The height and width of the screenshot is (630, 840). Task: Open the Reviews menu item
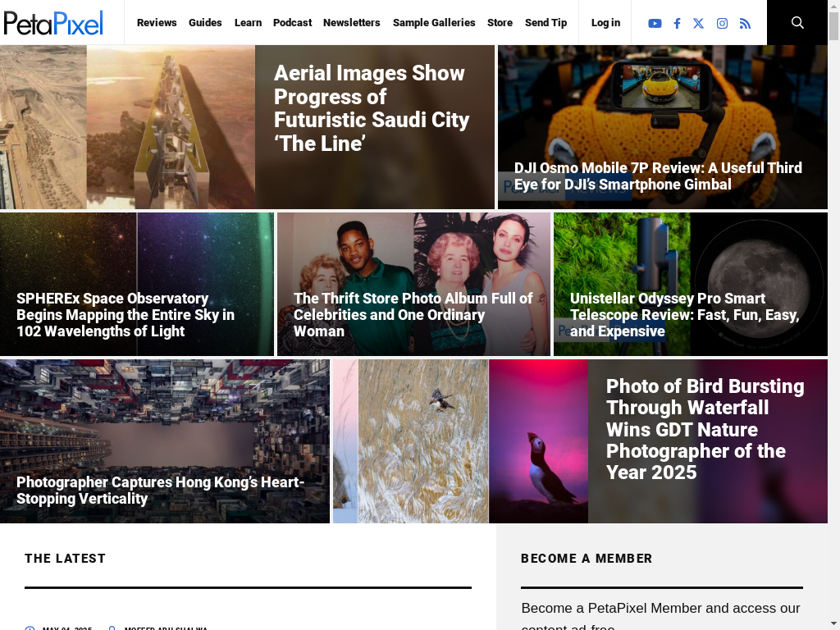click(157, 22)
